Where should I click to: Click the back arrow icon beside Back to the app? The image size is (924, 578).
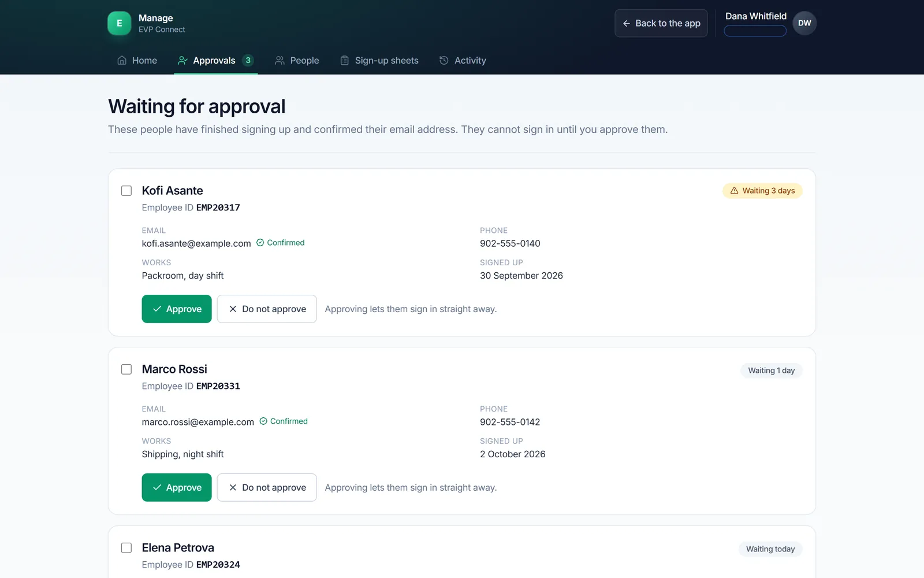(626, 23)
